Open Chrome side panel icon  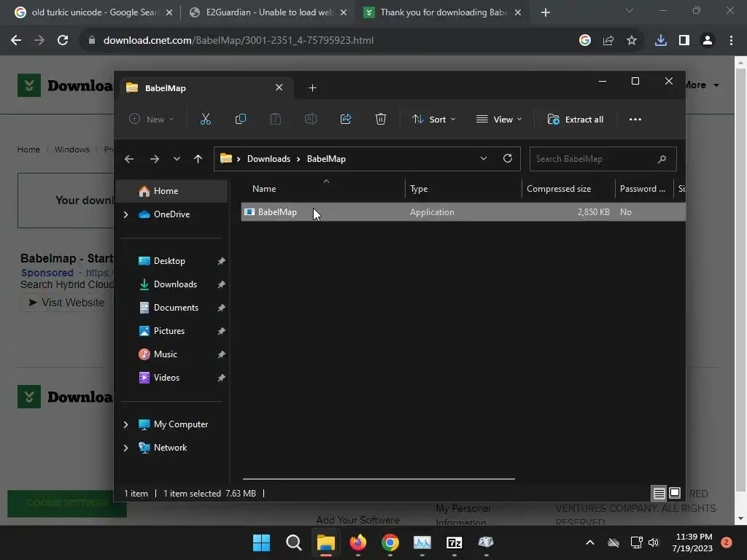tap(684, 41)
